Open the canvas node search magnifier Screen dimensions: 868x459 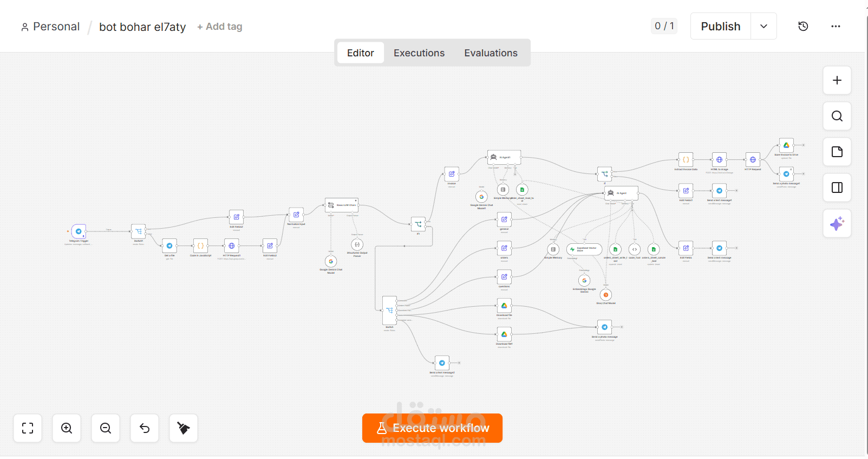click(x=837, y=116)
